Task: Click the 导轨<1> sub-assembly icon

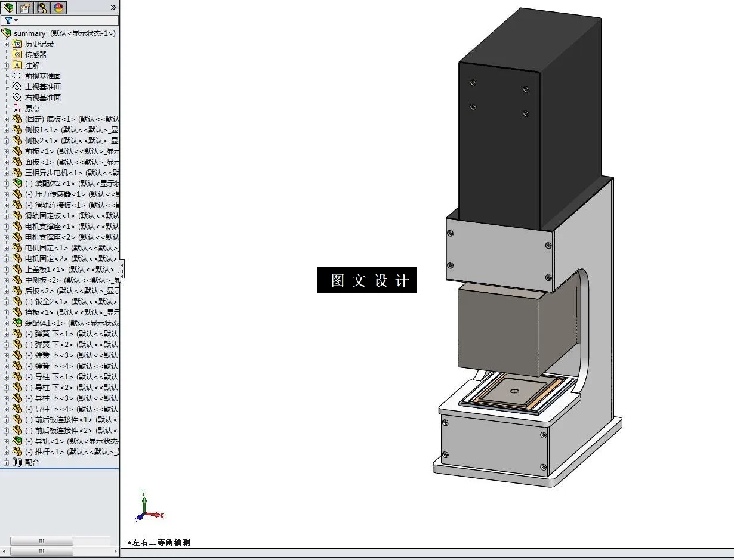Action: click(x=17, y=441)
